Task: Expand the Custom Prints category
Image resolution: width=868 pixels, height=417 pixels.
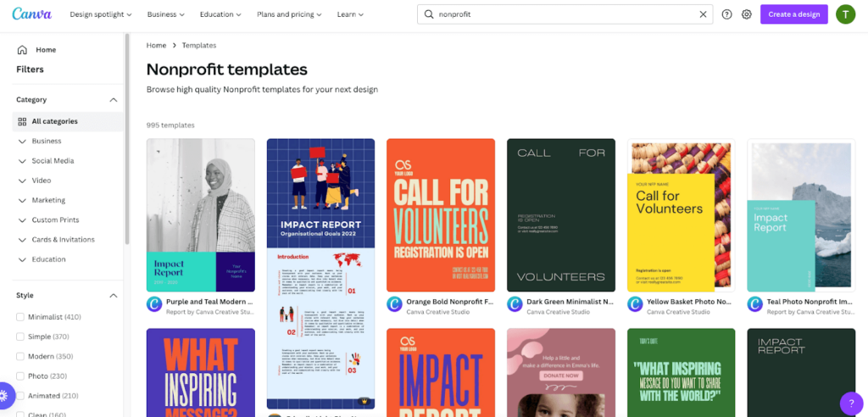Action: (22, 220)
